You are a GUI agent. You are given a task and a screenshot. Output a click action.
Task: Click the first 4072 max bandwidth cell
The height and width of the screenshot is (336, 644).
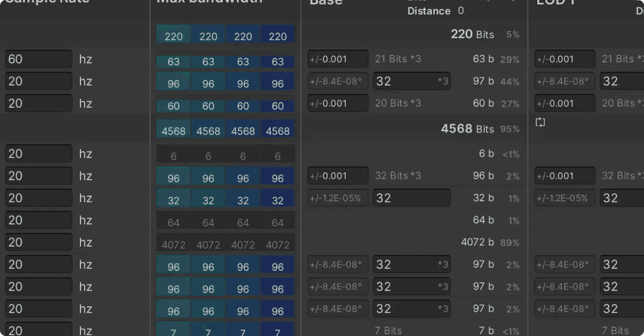pyautogui.click(x=173, y=244)
